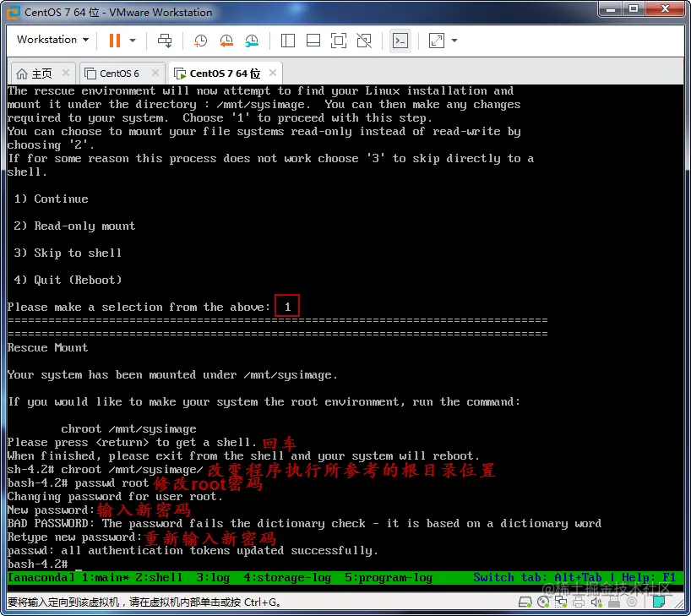Screen dimensions: 691x616
Task: Open the Workstation menu
Action: pyautogui.click(x=52, y=40)
